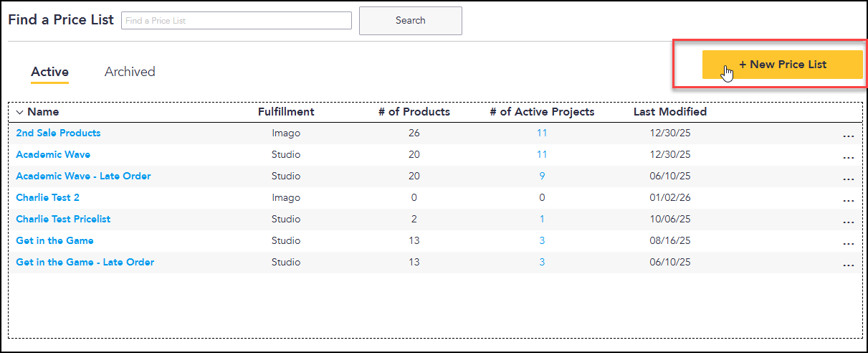Viewport: 868px width, 353px height.
Task: Sort by # of Products column header
Action: (414, 112)
